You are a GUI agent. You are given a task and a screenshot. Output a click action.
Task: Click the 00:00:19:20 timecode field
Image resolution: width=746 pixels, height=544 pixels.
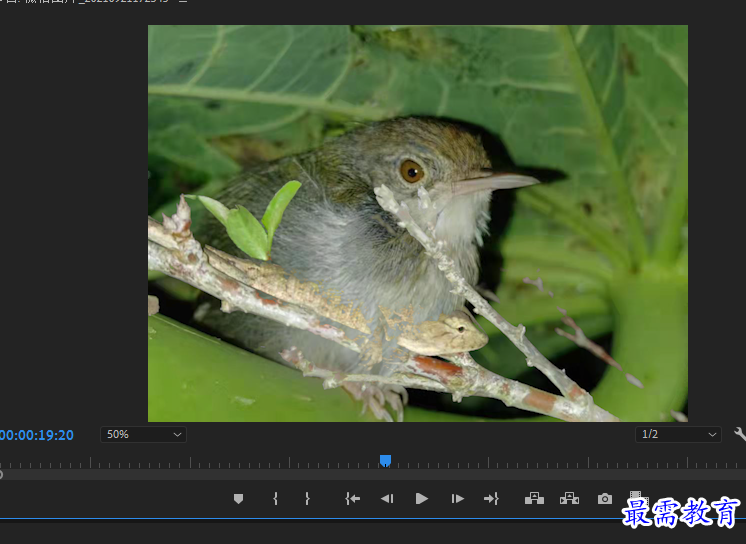(x=37, y=435)
